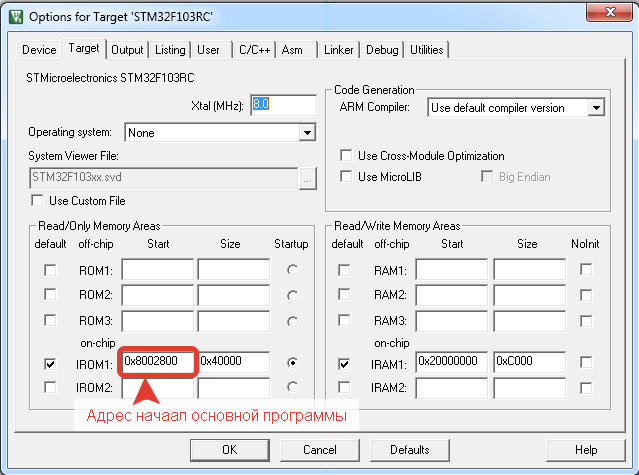Check the ROM2 default checkbox
Image resolution: width=639 pixels, height=475 pixels.
click(50, 294)
